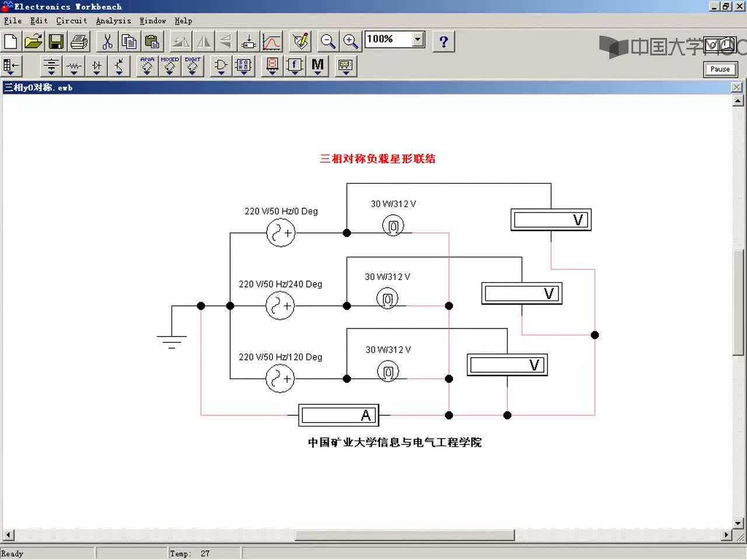747x560 pixels.
Task: Save the circuit with floppy disk icon
Action: 56,41
